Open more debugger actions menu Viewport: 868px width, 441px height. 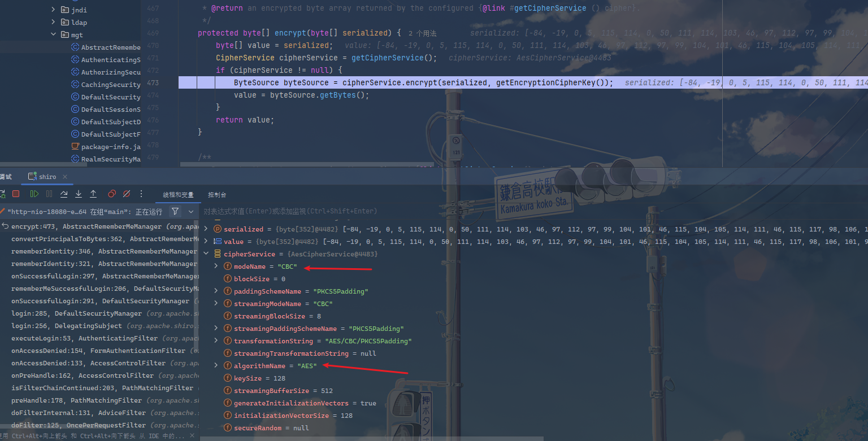[141, 194]
